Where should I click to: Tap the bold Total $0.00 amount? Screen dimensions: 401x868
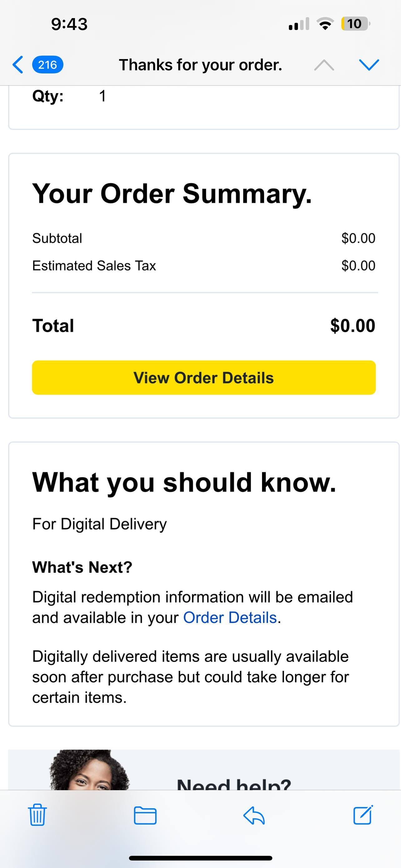(x=353, y=326)
